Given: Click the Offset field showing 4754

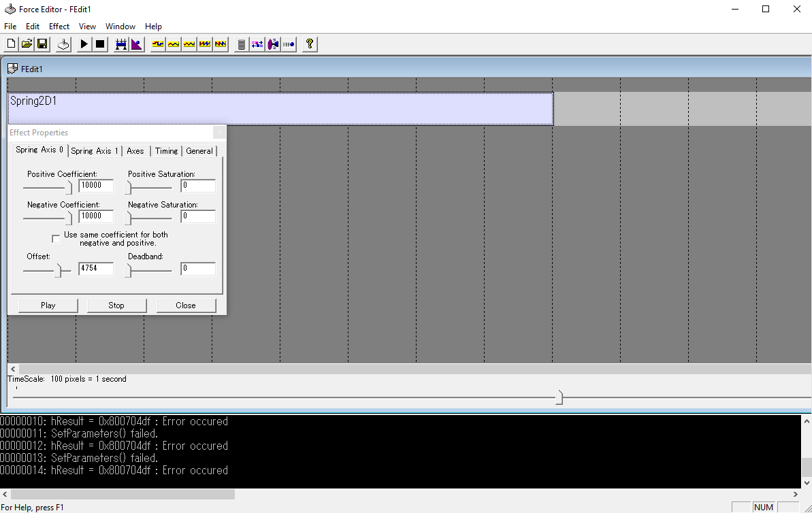Looking at the screenshot, I should point(96,268).
